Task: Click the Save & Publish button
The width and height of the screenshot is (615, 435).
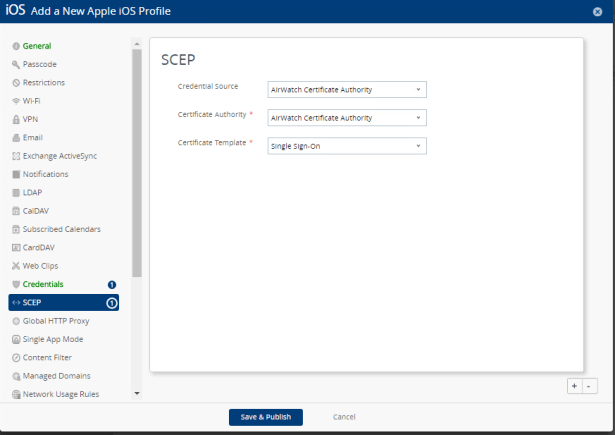Action: (x=265, y=417)
